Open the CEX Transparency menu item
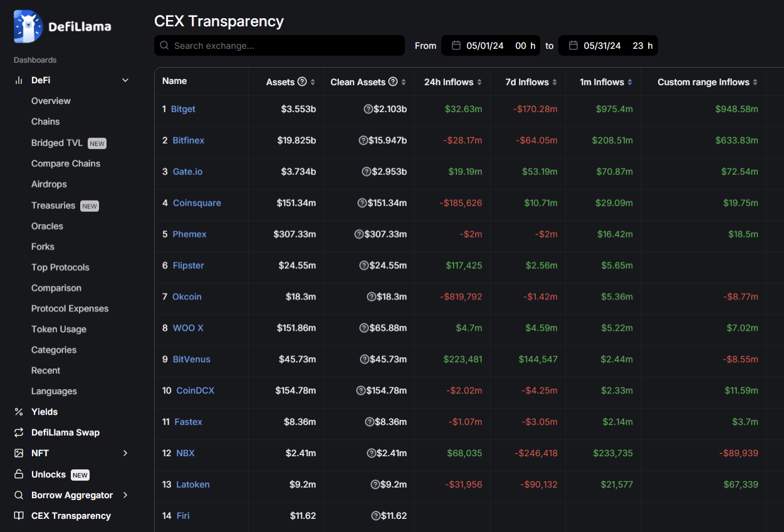 tap(71, 516)
